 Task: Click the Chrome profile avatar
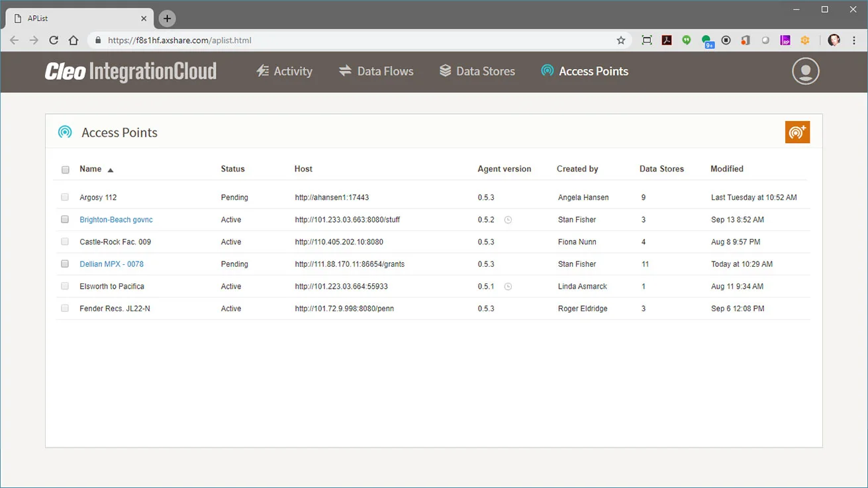pos(834,40)
